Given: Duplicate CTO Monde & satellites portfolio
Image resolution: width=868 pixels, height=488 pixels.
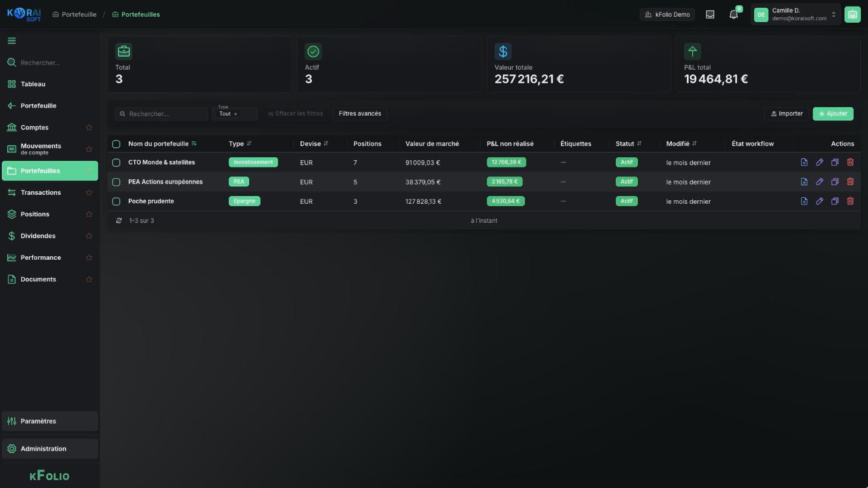Looking at the screenshot, I should click(835, 162).
